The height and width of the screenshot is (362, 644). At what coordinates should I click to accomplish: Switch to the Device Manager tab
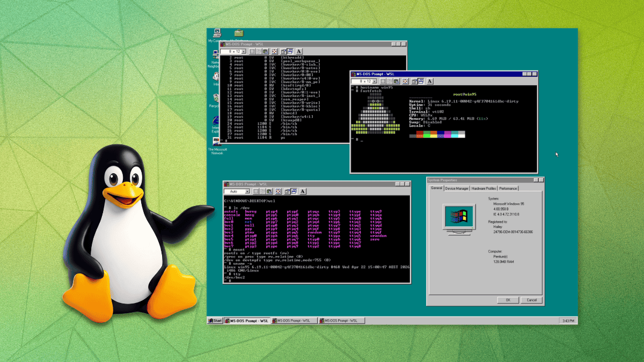pyautogui.click(x=458, y=188)
